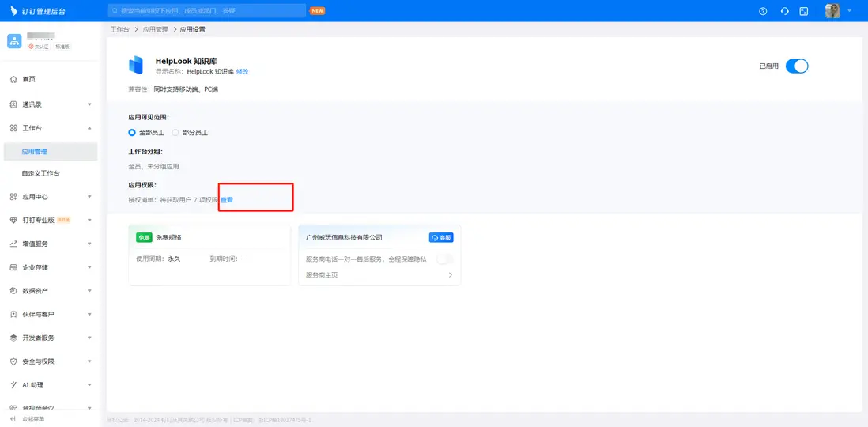Expand the 数据资产 menu arrow
The image size is (868, 427).
coord(89,291)
